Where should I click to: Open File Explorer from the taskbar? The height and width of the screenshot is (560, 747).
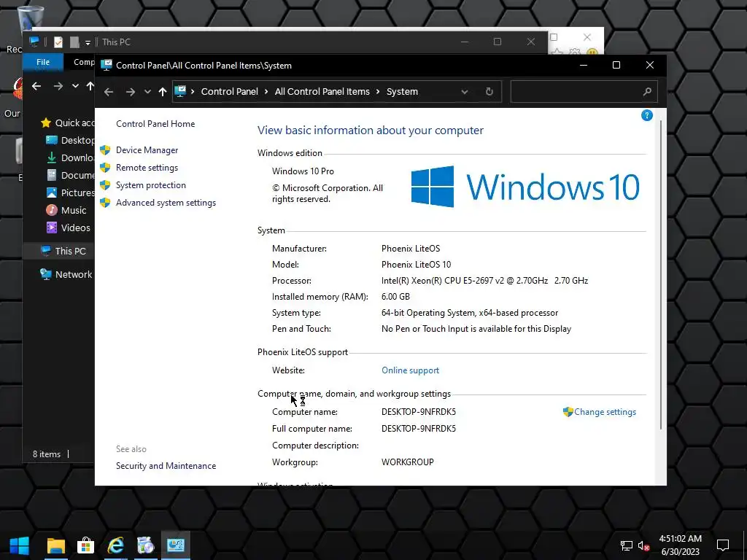[x=55, y=545]
